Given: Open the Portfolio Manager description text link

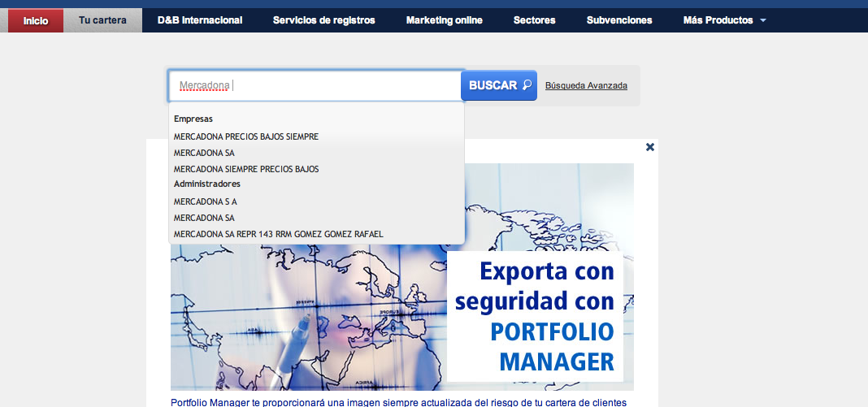Looking at the screenshot, I should (x=398, y=401).
